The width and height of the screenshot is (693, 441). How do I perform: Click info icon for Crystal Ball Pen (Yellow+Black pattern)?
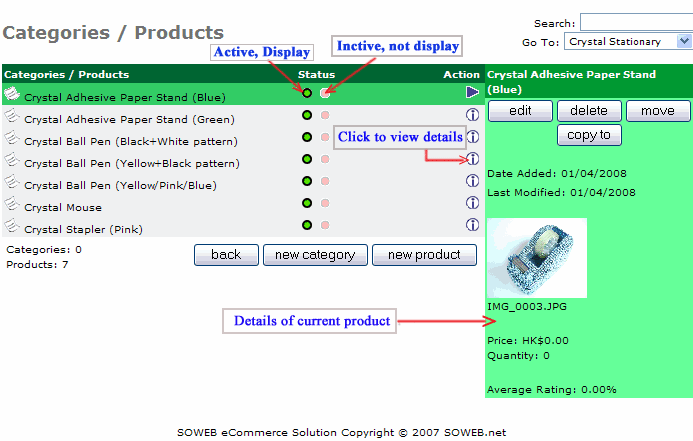[x=473, y=159]
